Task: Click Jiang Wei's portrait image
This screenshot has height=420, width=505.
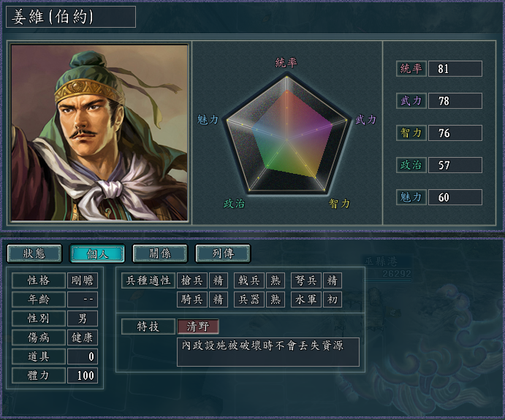Action: click(99, 133)
